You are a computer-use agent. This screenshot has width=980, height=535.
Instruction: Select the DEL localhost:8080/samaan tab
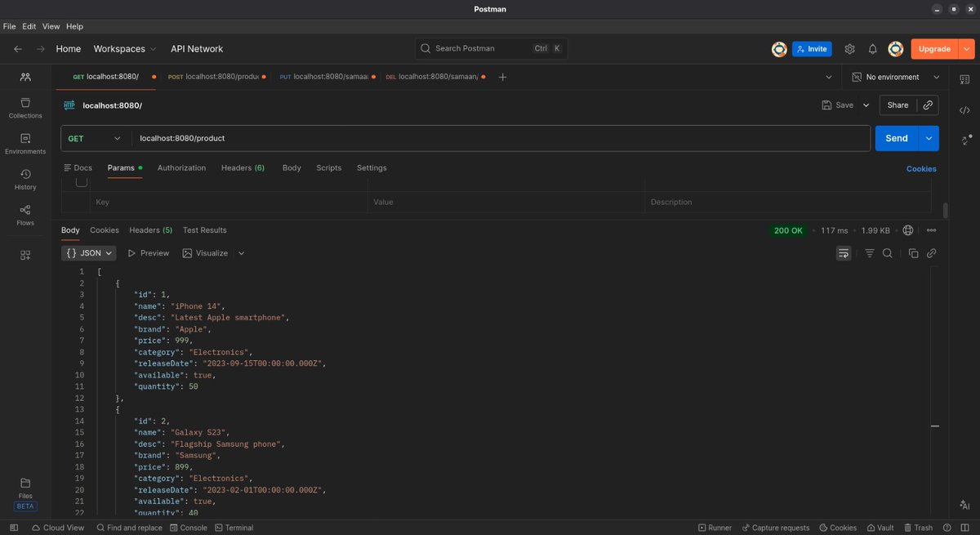coord(435,77)
